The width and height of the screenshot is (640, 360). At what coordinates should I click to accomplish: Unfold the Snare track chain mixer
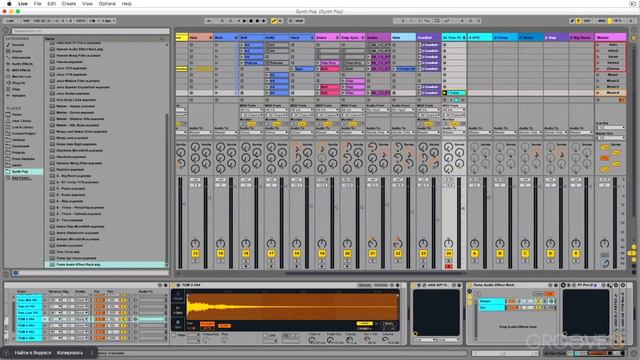click(x=337, y=38)
